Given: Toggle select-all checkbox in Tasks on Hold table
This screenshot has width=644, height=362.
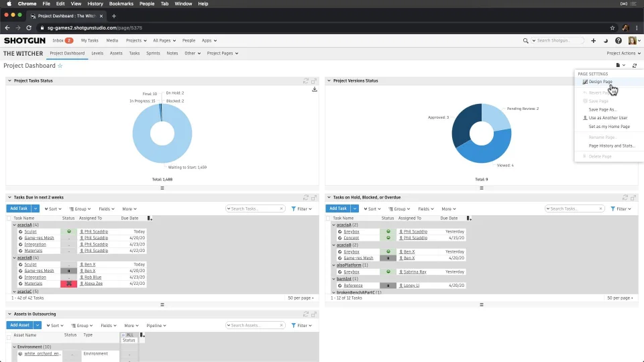Looking at the screenshot, I should tap(328, 219).
